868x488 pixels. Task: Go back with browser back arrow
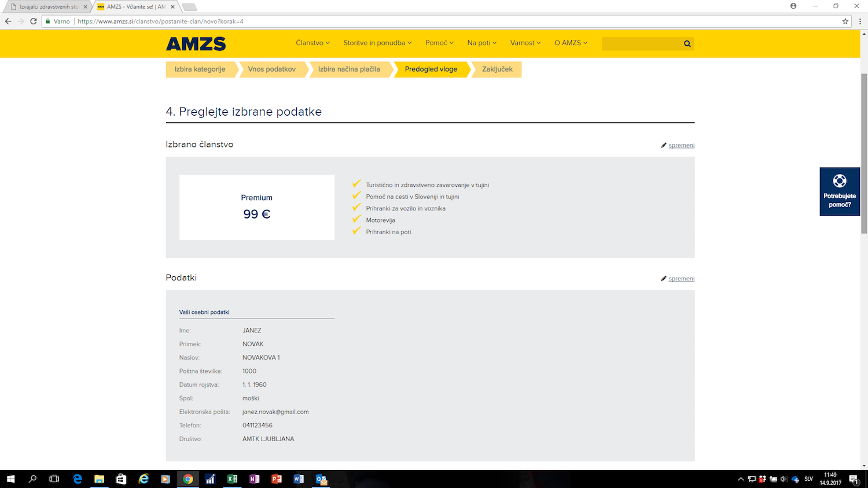8,21
